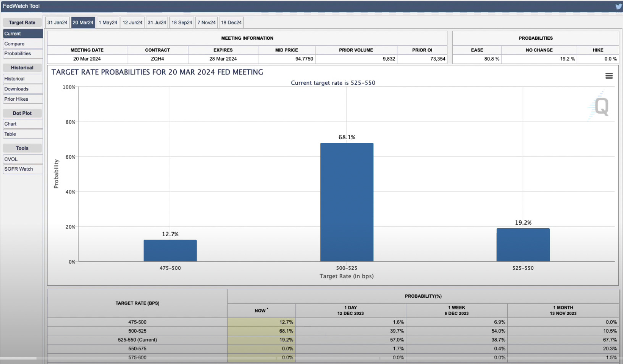This screenshot has height=364, width=623.
Task: Click the Hike 0.0 % value
Action: (610, 59)
